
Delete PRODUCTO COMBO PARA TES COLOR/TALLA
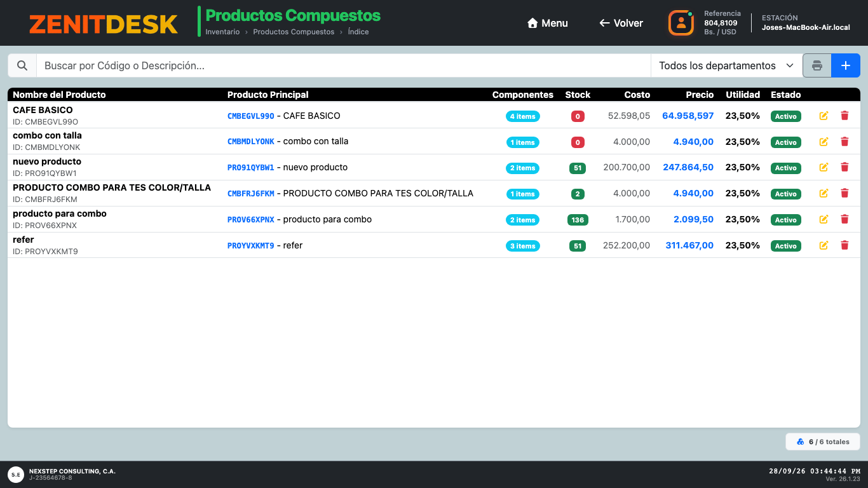pyautogui.click(x=844, y=193)
